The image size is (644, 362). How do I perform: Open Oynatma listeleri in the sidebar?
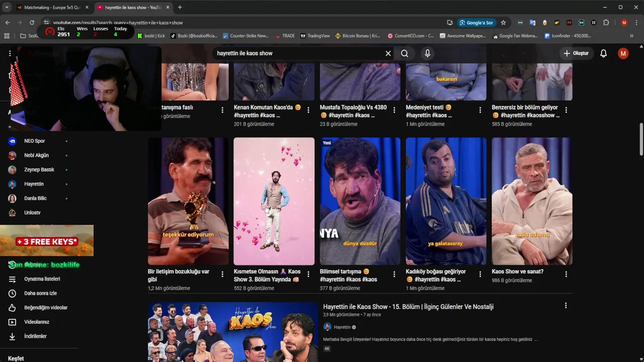(42, 279)
